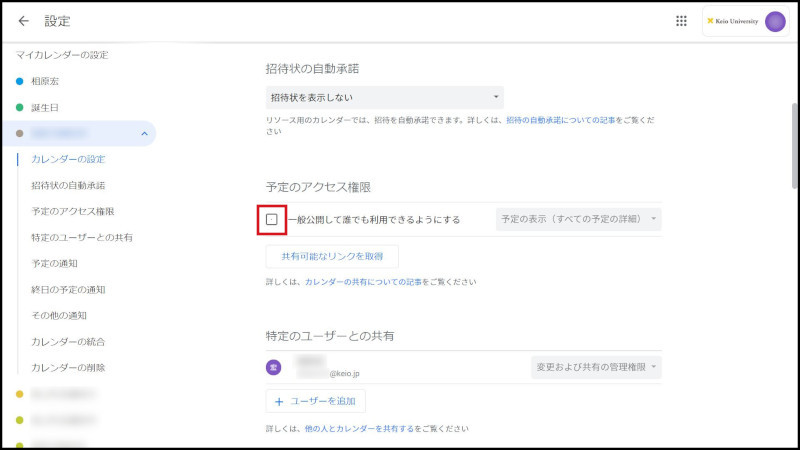Open the 予定の表示（すべての予定の詳細）dropdown
Image resolution: width=800 pixels, height=450 pixels.
578,219
